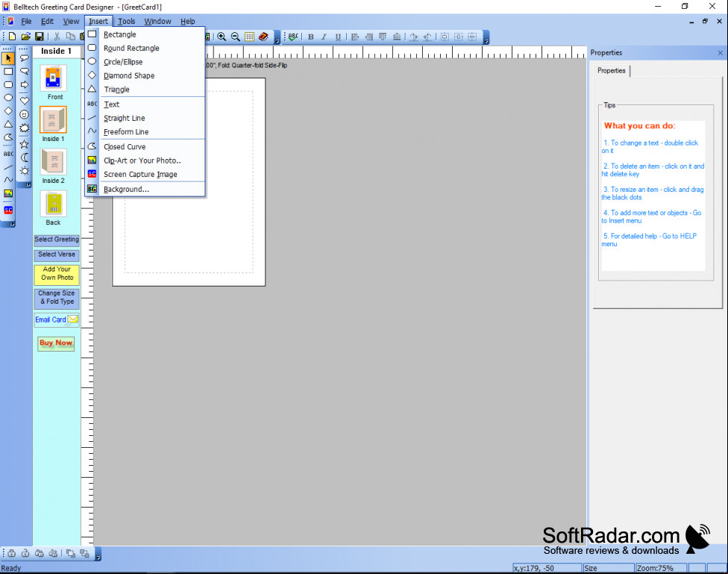Choose Closed Curve from Insert menu

click(145, 147)
